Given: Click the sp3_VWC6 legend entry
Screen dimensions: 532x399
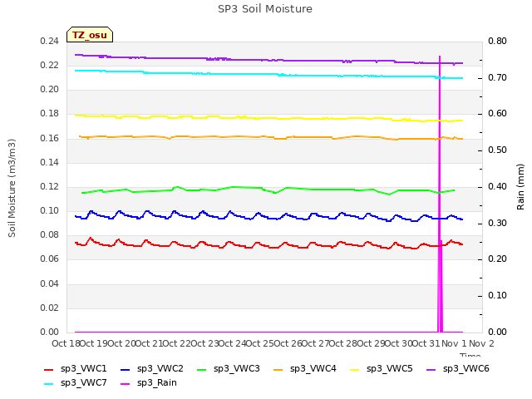Looking at the screenshot, I should click(458, 368).
